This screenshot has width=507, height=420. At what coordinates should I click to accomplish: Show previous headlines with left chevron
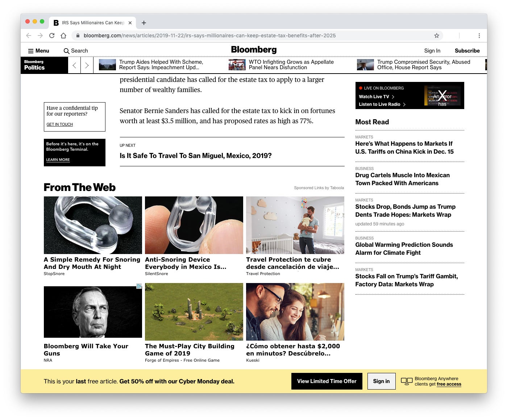74,65
